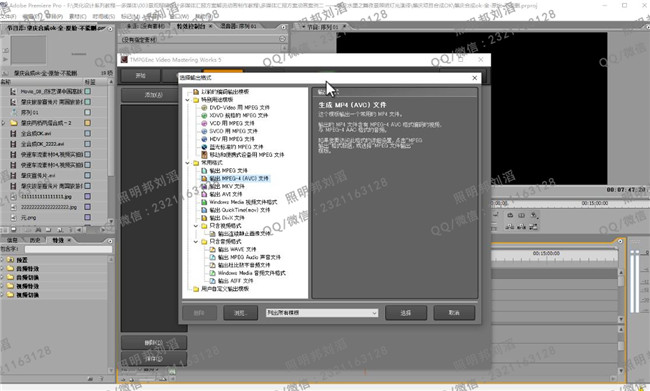Switch to the 历史 panel tab
The image size is (650, 391).
tap(35, 240)
